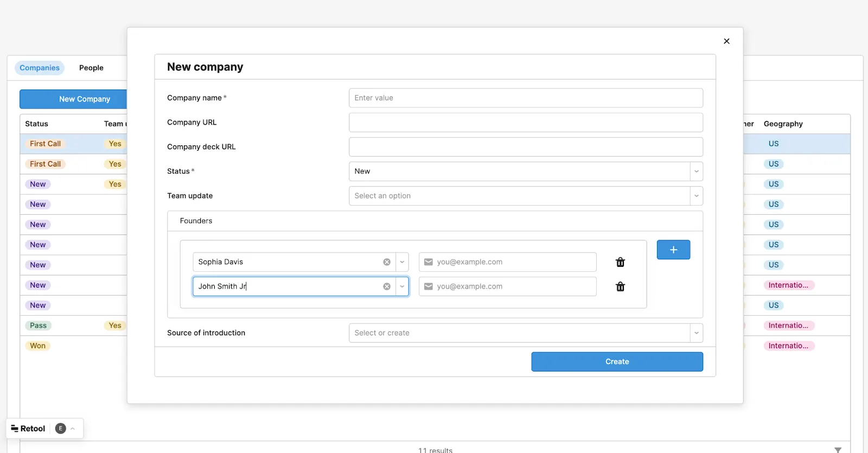Viewport: 868px width, 453px height.
Task: Open the Team update dropdown
Action: (526, 196)
